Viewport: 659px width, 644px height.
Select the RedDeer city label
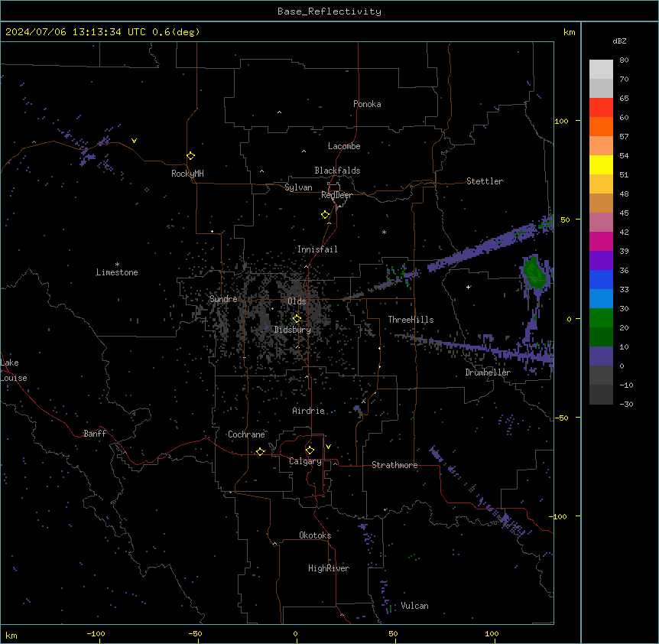pyautogui.click(x=336, y=195)
